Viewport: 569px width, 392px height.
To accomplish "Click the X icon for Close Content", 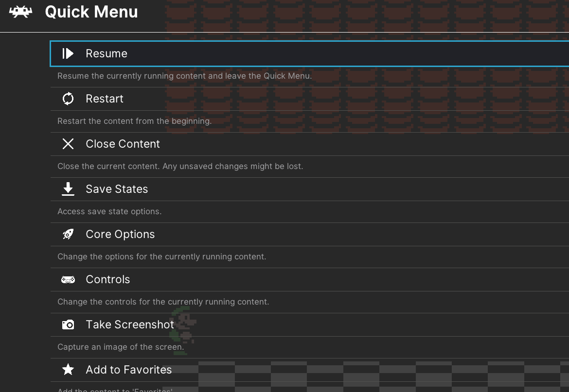I will click(x=68, y=144).
